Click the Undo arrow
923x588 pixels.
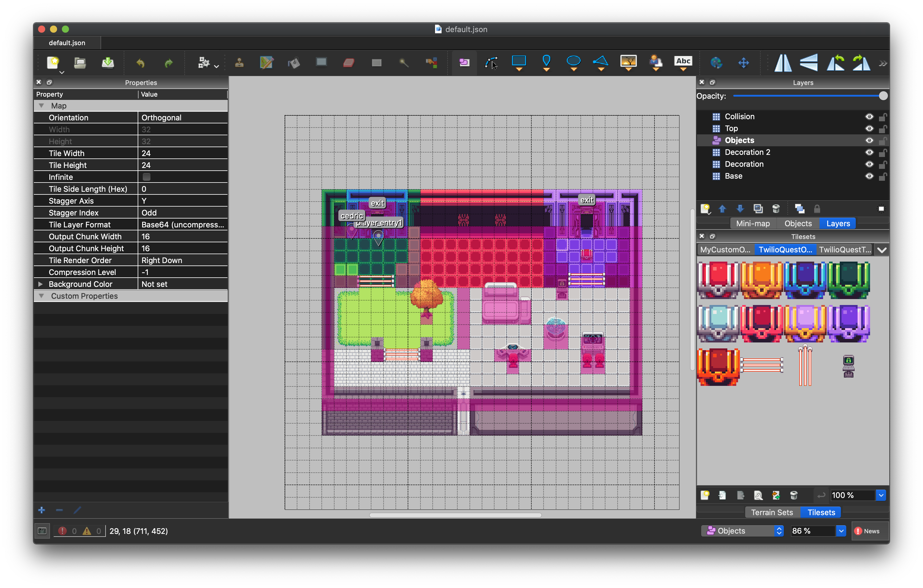pos(140,62)
